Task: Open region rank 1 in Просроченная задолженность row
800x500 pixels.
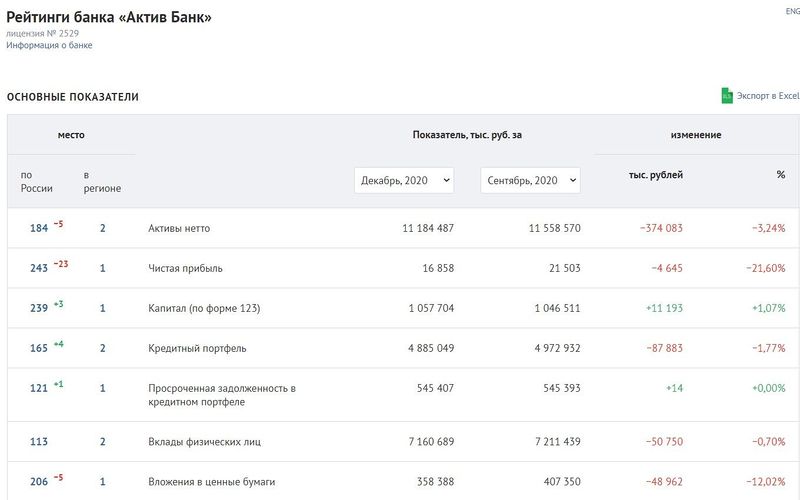Action: (103, 388)
